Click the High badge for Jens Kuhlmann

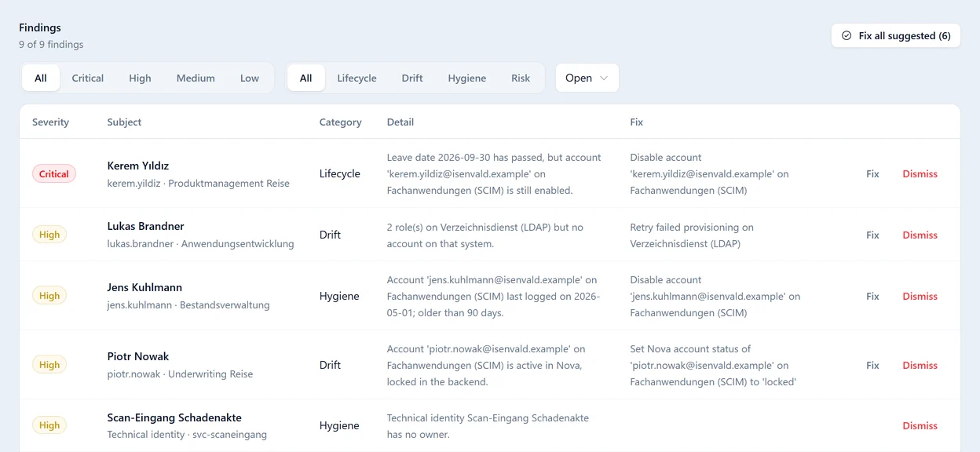[49, 296]
